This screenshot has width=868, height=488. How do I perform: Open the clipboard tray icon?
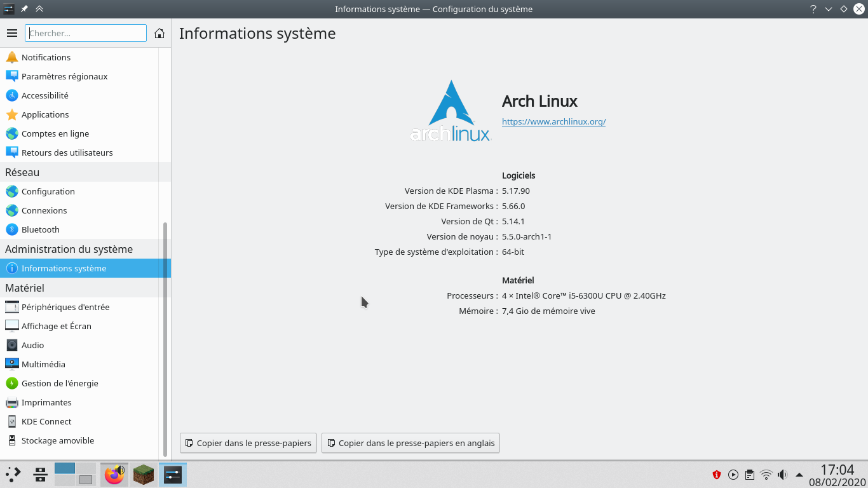pos(750,475)
